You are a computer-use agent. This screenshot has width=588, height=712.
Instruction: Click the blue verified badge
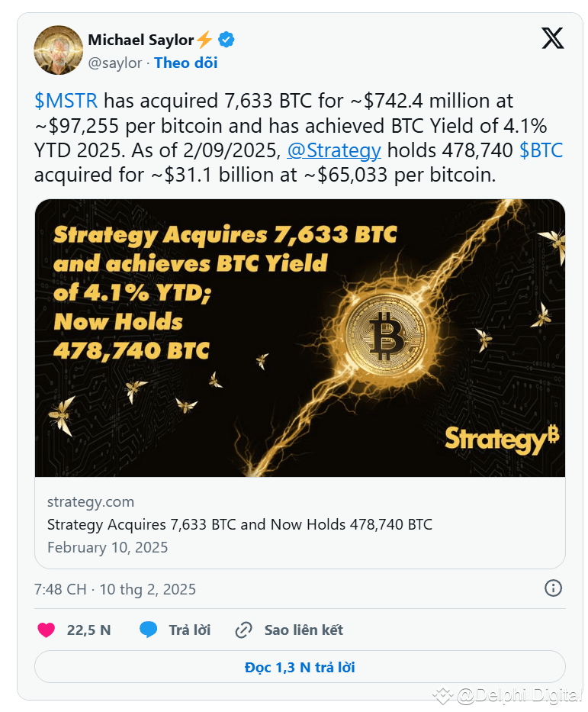227,40
